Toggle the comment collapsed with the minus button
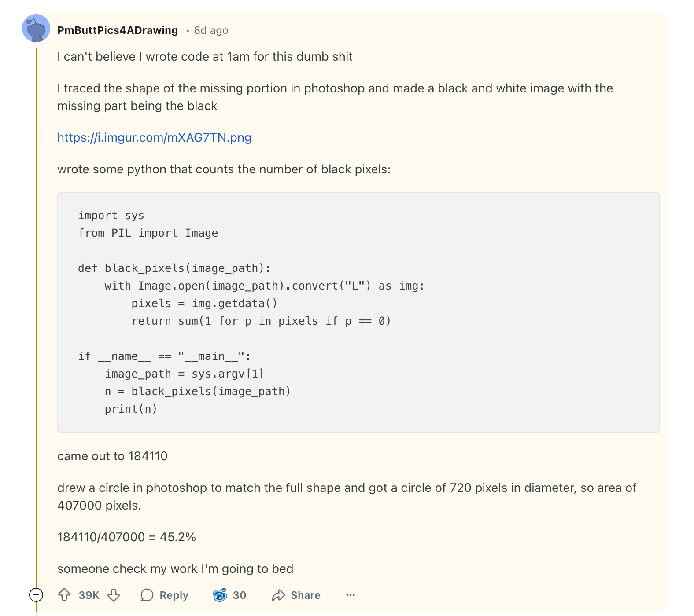The height and width of the screenshot is (616, 694). [x=35, y=595]
